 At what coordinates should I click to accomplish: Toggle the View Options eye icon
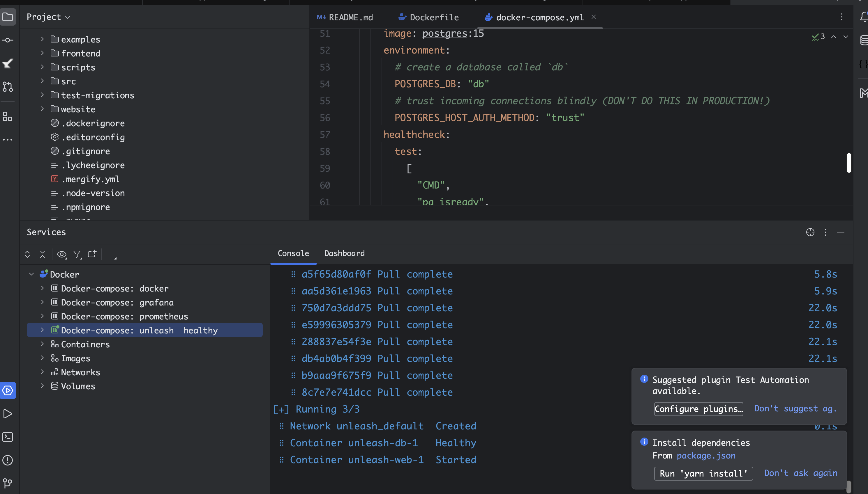[x=61, y=254]
